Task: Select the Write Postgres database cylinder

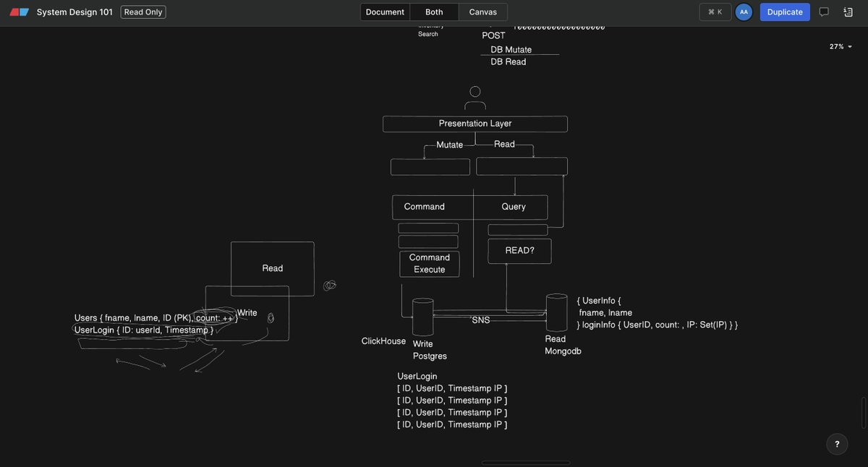Action: tap(422, 317)
